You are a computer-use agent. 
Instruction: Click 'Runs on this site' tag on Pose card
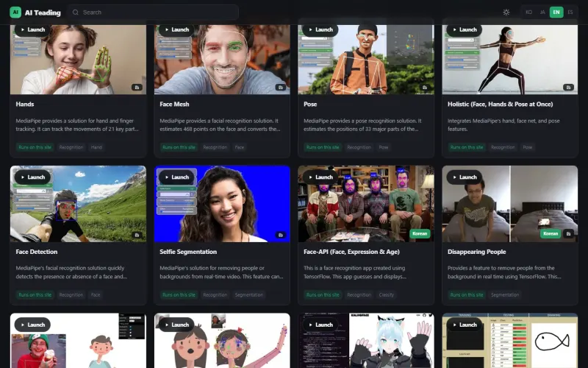pos(323,147)
